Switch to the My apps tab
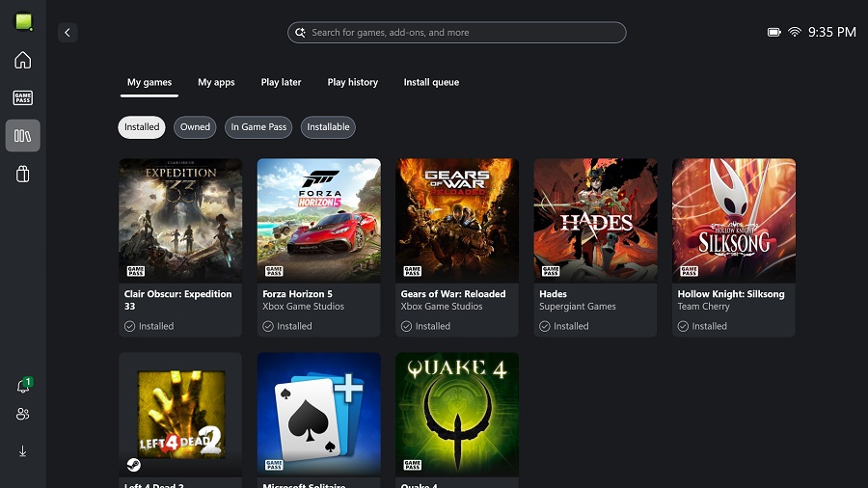868x488 pixels. point(216,83)
